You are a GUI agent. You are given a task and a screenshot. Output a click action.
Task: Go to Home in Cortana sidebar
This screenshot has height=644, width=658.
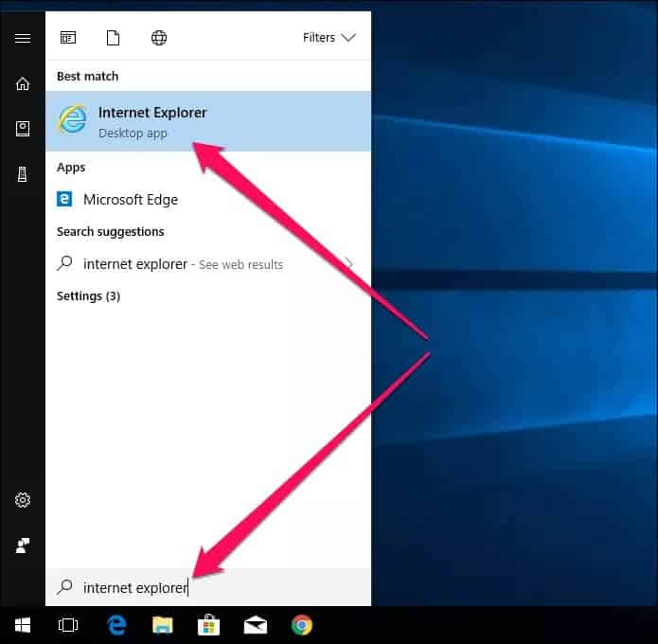(x=23, y=83)
